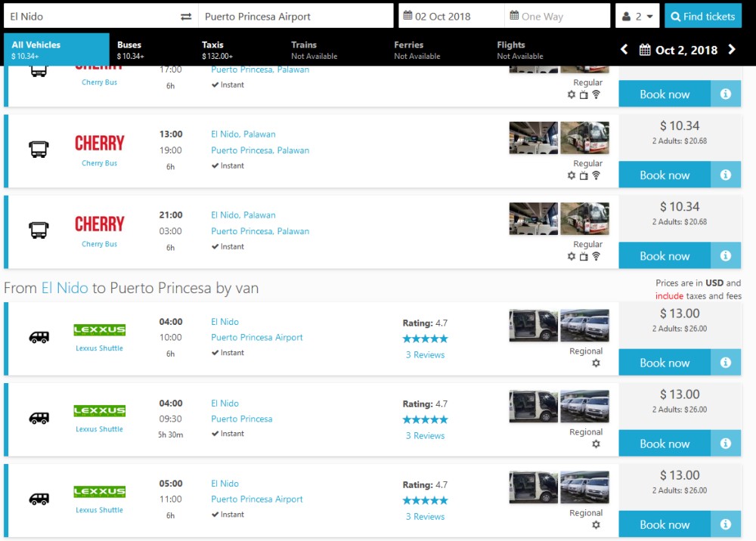This screenshot has height=541, width=756.
Task: Click Lexxus logo on 04:00 to 09:30 trip
Action: pos(99,411)
